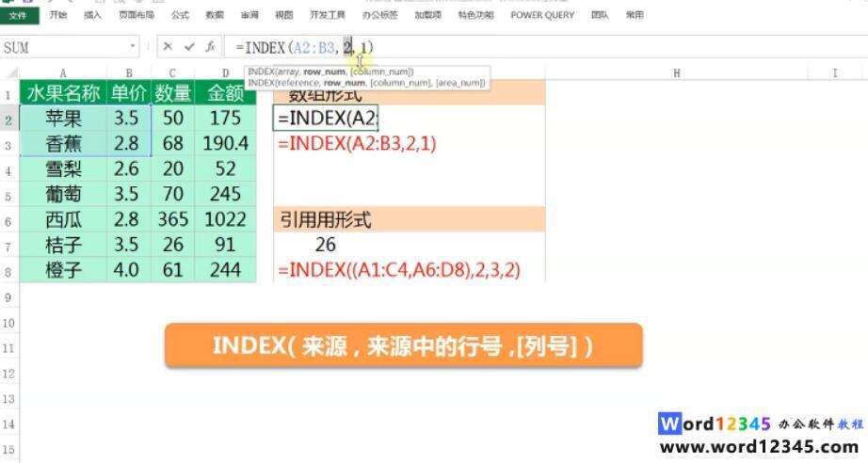Open the 页面布局 ribbon tab
This screenshot has height=463, width=868.
pyautogui.click(x=137, y=15)
